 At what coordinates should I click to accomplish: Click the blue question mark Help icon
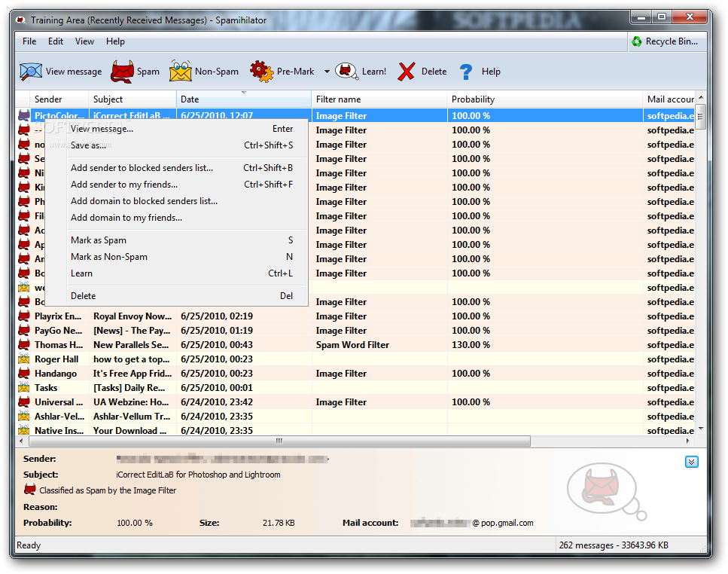pyautogui.click(x=466, y=72)
